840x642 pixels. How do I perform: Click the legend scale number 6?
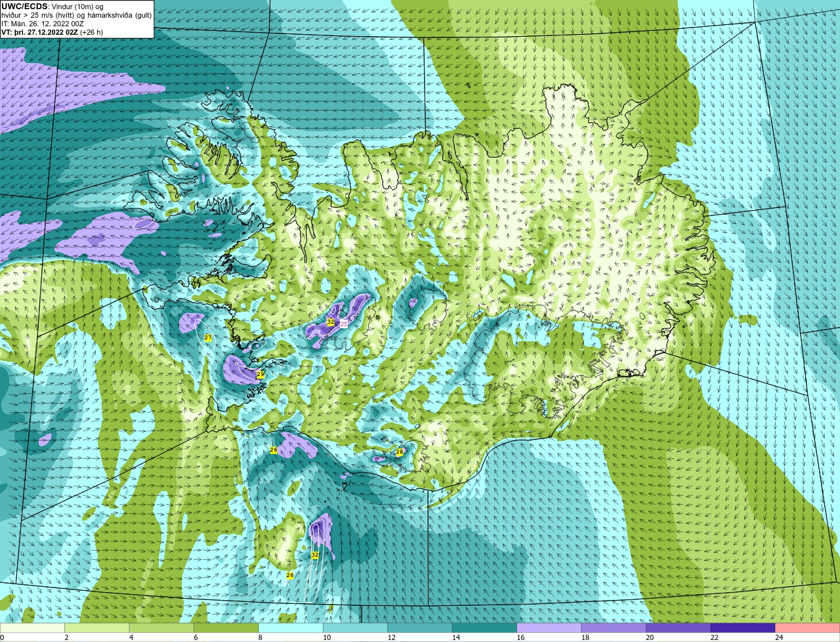tap(195, 637)
